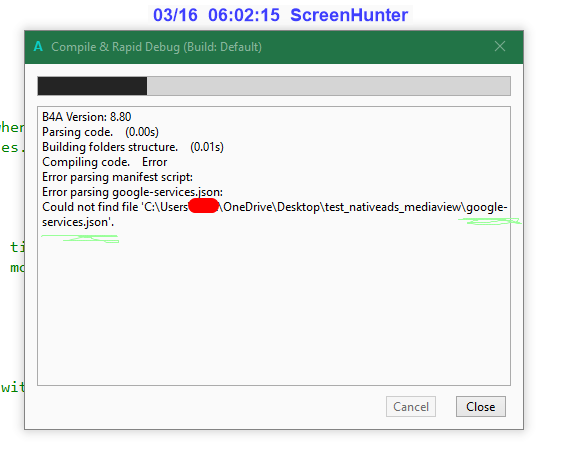Screen dimensions: 563x453
Task: Click the Cancel button
Action: tap(411, 407)
